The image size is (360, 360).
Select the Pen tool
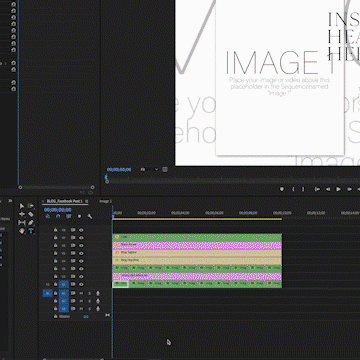[31, 222]
